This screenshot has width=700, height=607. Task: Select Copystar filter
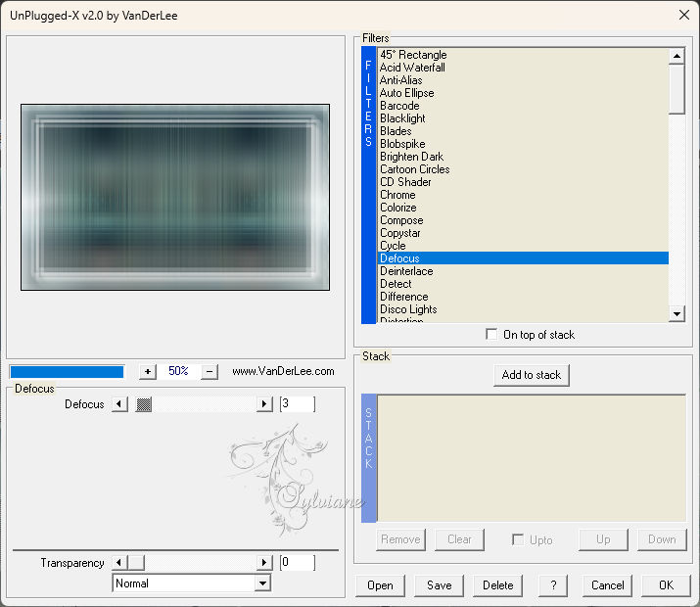[x=523, y=233]
